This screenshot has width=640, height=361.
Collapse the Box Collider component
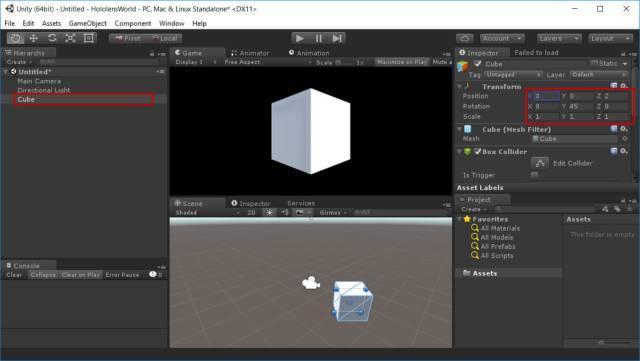click(x=460, y=152)
